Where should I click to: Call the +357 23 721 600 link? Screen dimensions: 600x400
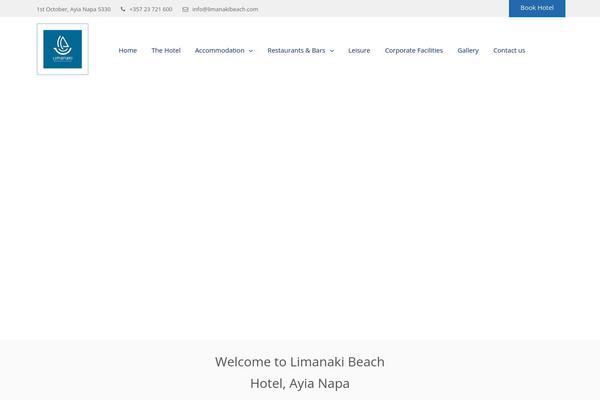(x=151, y=9)
